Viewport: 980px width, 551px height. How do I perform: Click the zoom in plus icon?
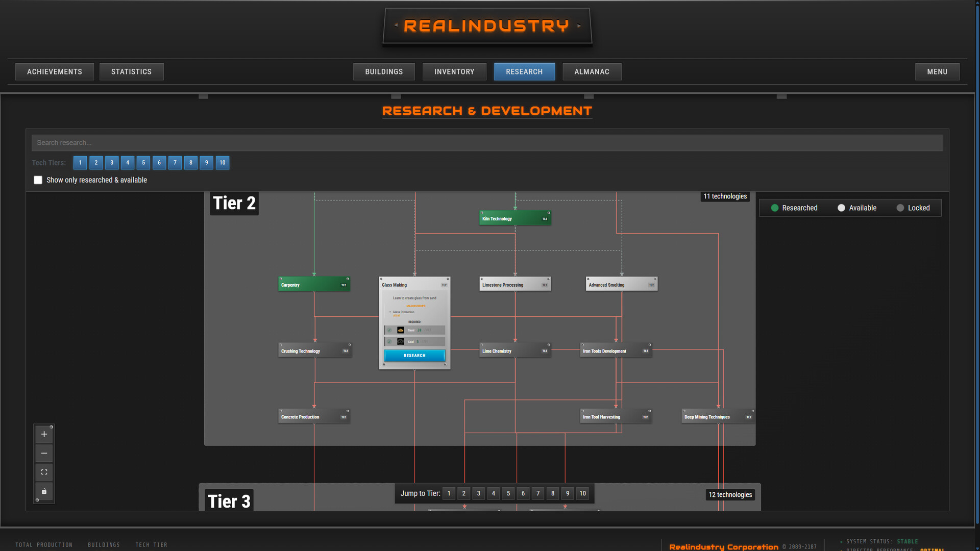pos(44,434)
